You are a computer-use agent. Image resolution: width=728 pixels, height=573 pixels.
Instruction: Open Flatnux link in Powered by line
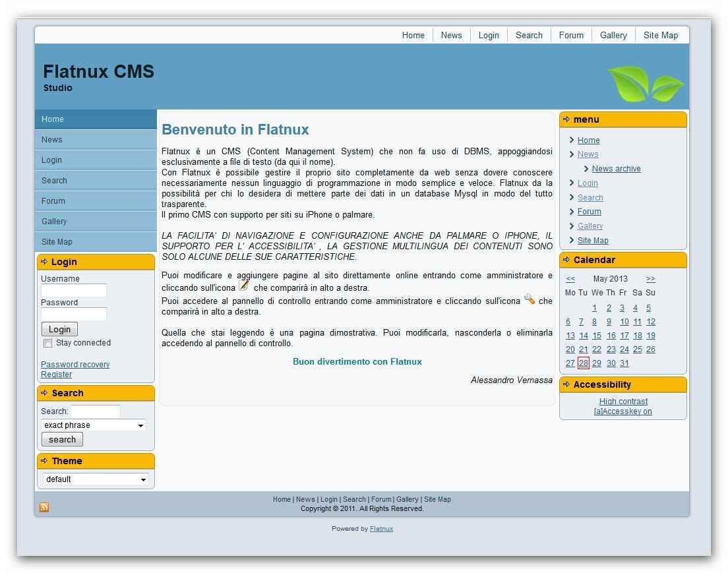[381, 529]
